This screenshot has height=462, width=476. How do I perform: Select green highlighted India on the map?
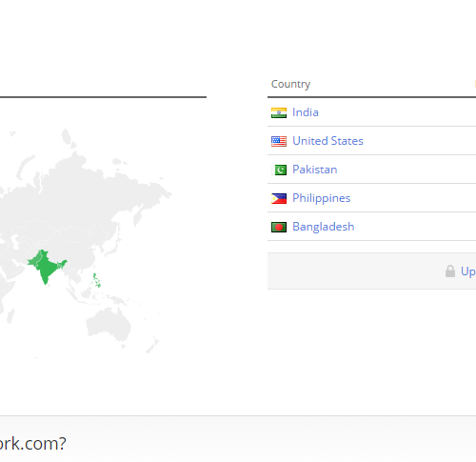click(x=47, y=267)
